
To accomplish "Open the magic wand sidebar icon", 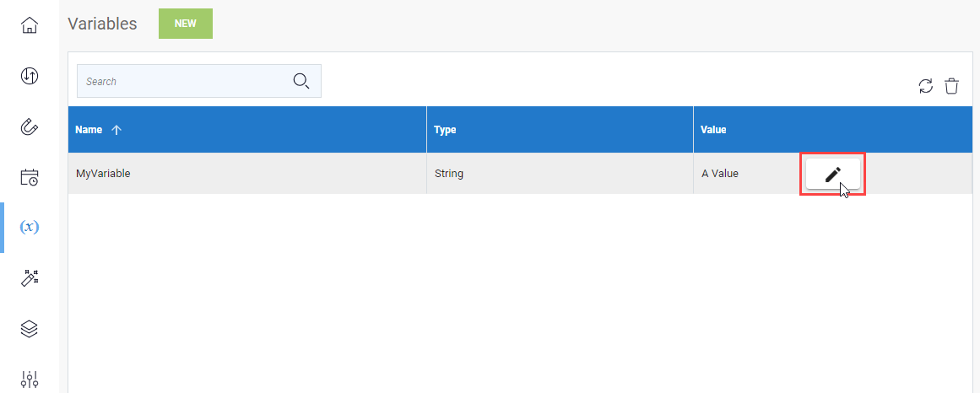I will [29, 278].
